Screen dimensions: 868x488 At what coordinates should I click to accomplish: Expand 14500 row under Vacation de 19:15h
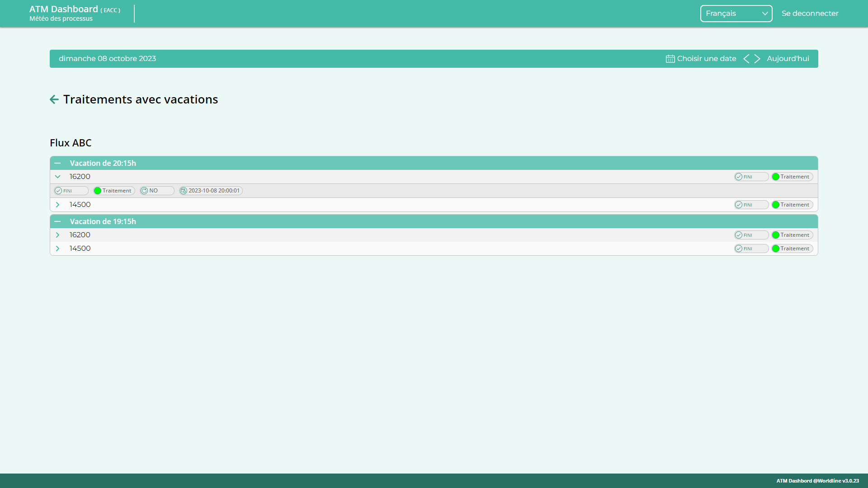[x=57, y=249]
